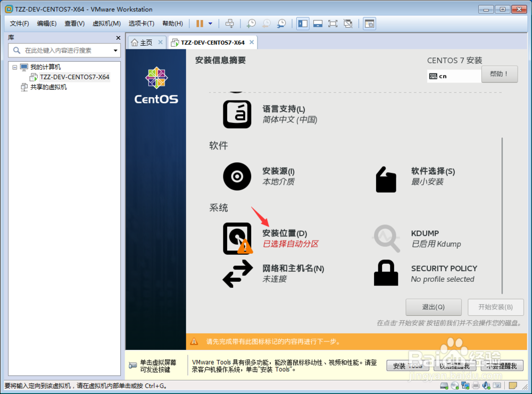Click the 以后提醒我 button
This screenshot has height=394, width=532.
[455, 366]
